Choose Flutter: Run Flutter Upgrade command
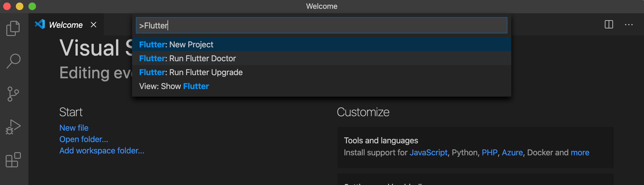This screenshot has width=644, height=185. [x=321, y=72]
